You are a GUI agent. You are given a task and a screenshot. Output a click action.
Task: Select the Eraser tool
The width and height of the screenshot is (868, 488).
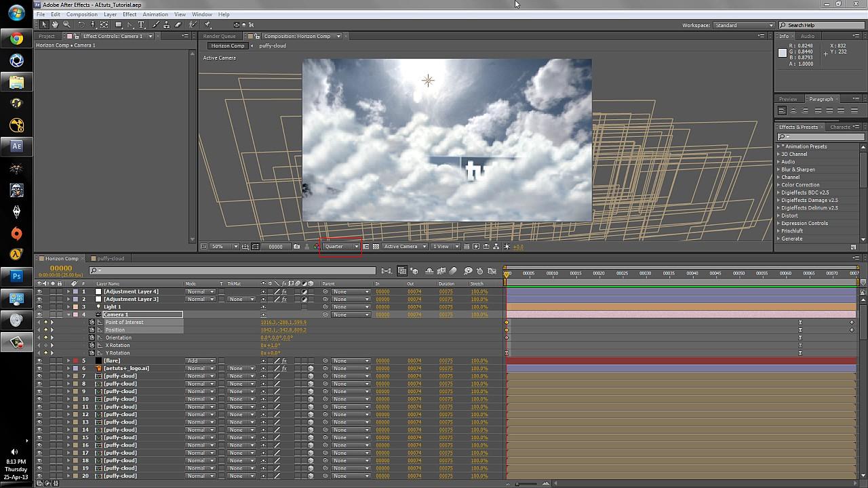click(178, 24)
